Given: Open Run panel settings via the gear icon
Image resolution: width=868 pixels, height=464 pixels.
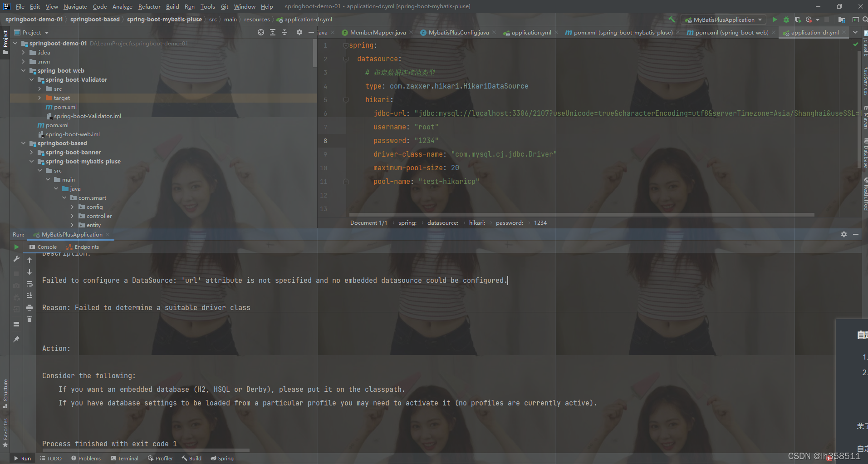Looking at the screenshot, I should click(x=844, y=234).
